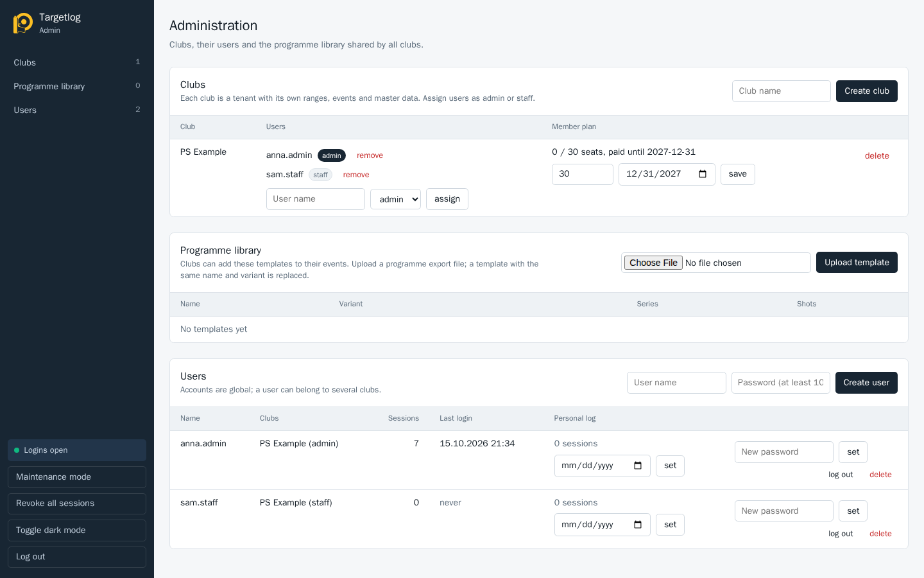Revoke all sessions

click(x=77, y=504)
